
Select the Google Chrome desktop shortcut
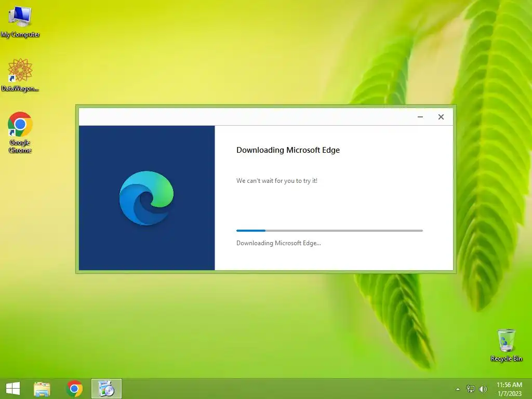pyautogui.click(x=20, y=132)
